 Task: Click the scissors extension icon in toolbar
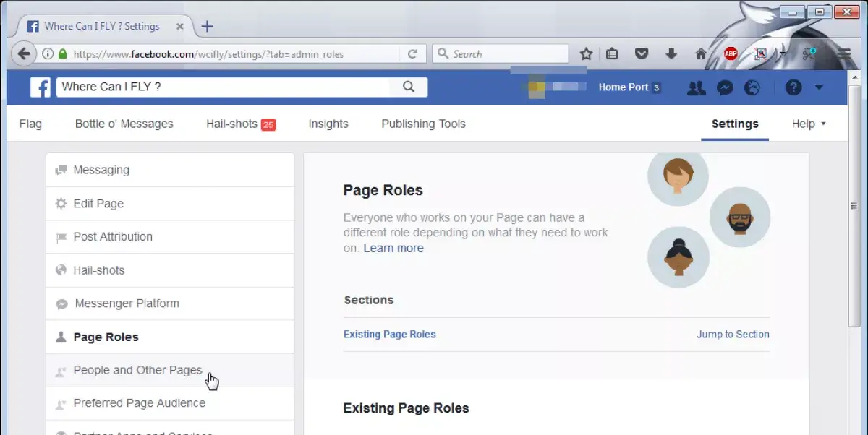click(809, 54)
